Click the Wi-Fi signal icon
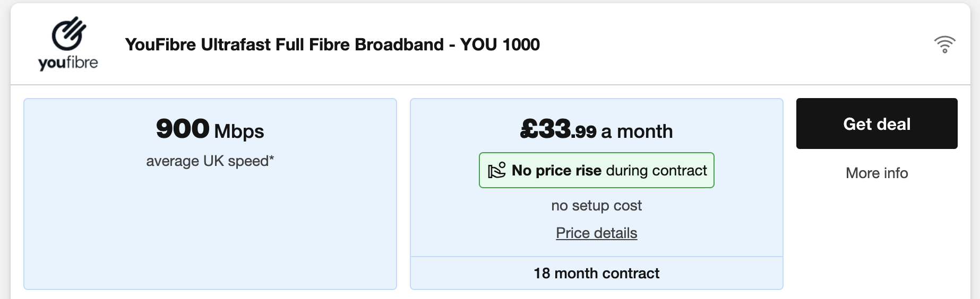 tap(944, 45)
